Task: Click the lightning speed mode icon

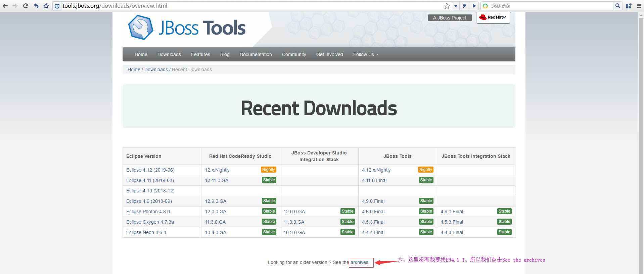Action: click(x=464, y=6)
